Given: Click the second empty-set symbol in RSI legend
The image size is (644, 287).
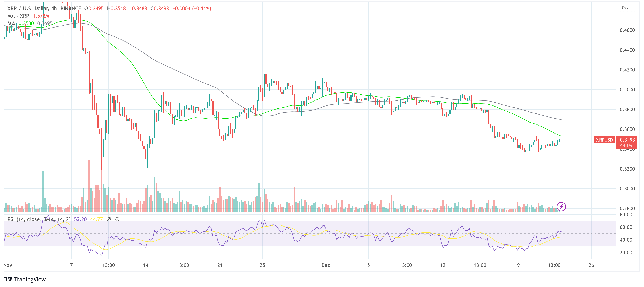Looking at the screenshot, I should [x=117, y=219].
